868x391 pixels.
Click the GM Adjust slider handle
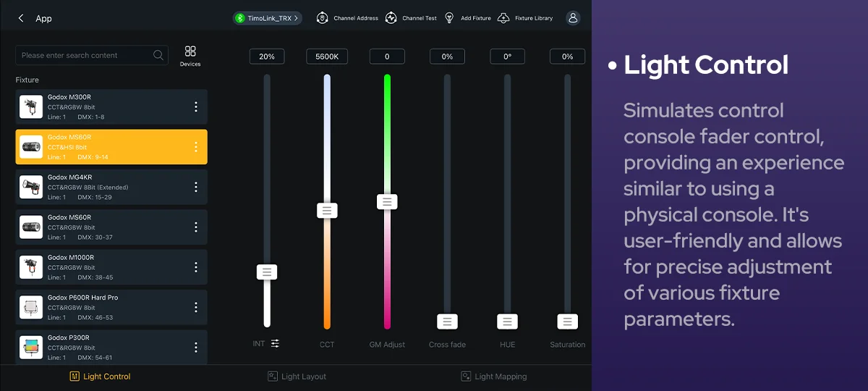tap(387, 202)
